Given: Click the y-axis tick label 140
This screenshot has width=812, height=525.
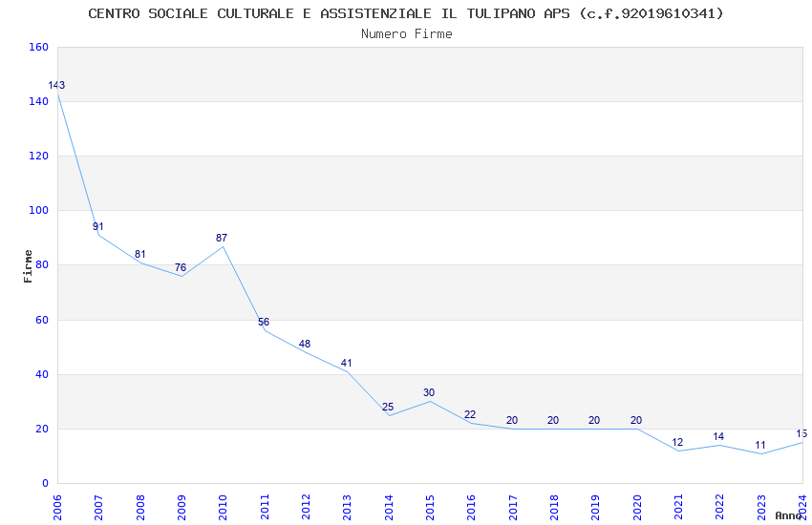Looking at the screenshot, I should click(39, 101).
